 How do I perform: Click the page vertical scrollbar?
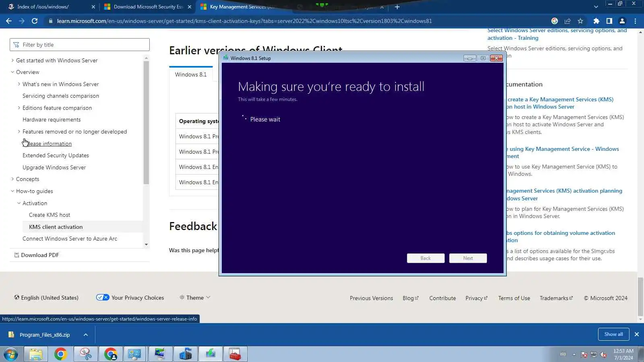pos(640,298)
